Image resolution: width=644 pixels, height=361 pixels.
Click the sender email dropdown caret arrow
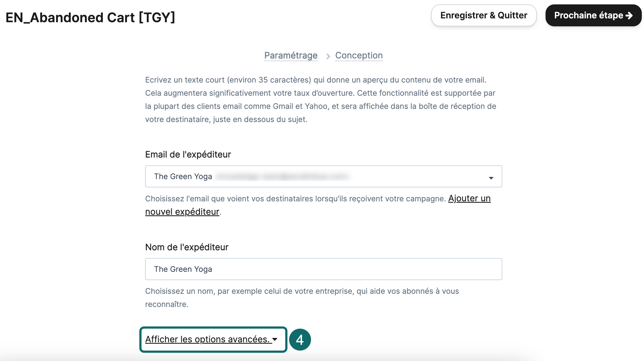(491, 178)
